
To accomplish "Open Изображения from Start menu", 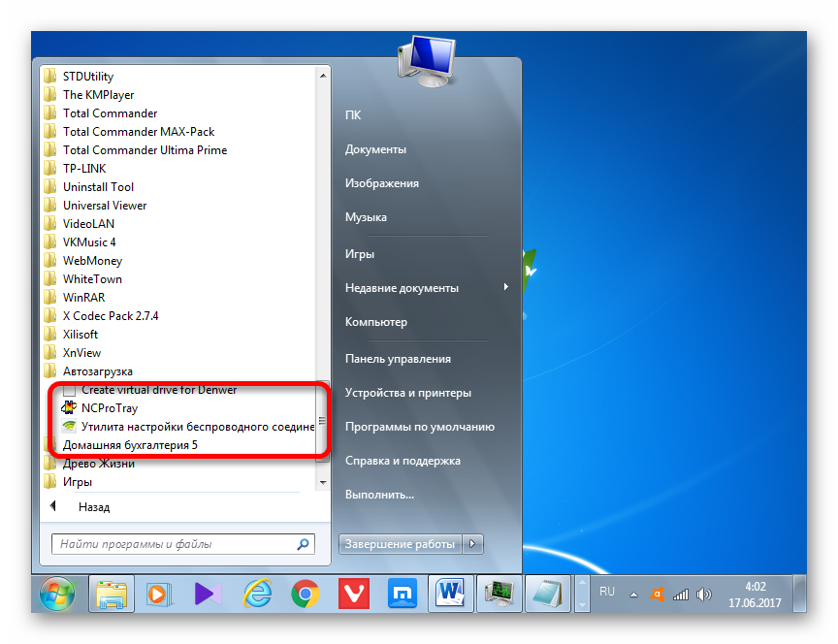I will pos(381,183).
